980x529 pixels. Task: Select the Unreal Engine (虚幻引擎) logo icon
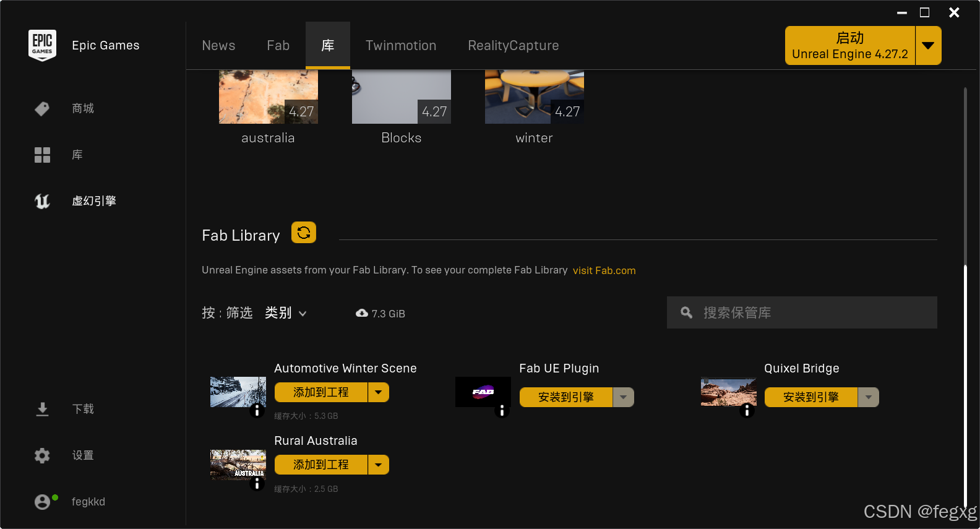pyautogui.click(x=42, y=201)
